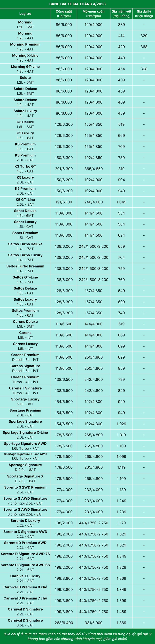Select the "Loại xe" column header

pos(25,14)
